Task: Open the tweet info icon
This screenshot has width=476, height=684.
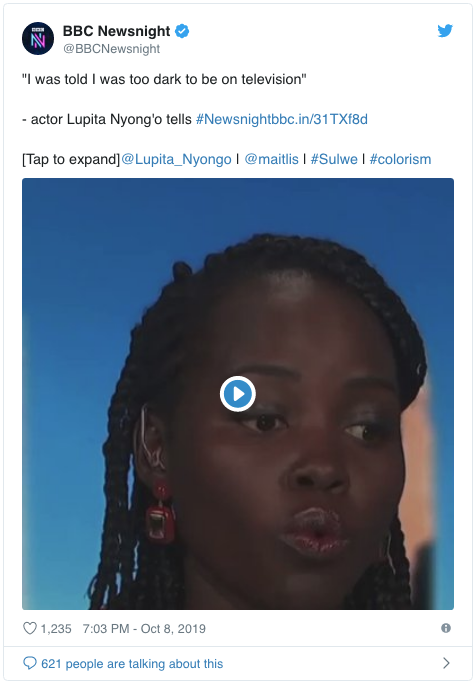Action: pyautogui.click(x=445, y=628)
